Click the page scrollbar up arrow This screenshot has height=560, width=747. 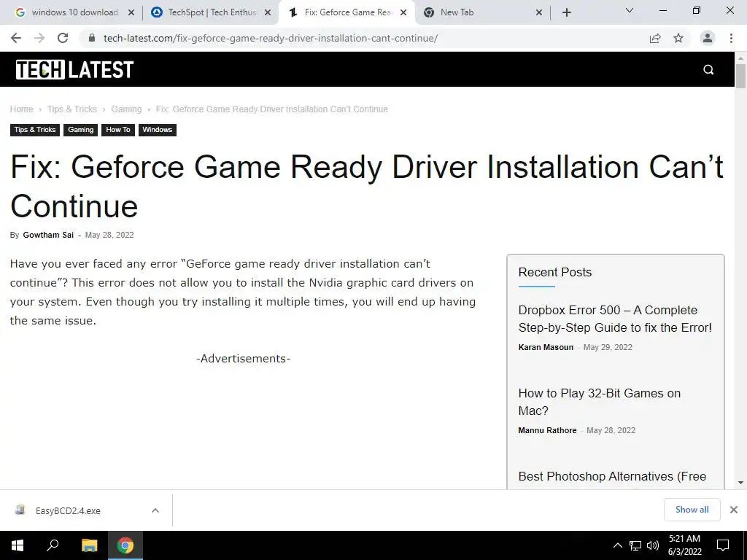coord(740,58)
